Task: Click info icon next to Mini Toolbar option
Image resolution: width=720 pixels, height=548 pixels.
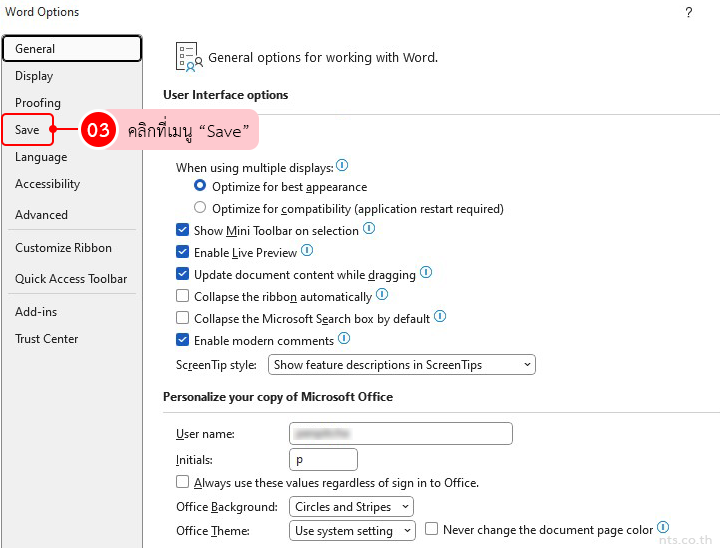Action: [369, 229]
